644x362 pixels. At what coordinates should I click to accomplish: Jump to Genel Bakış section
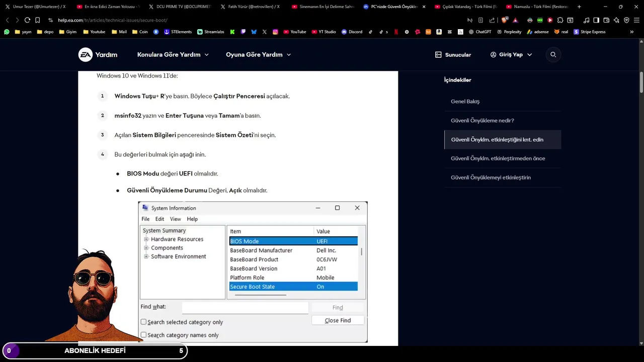pos(465,101)
